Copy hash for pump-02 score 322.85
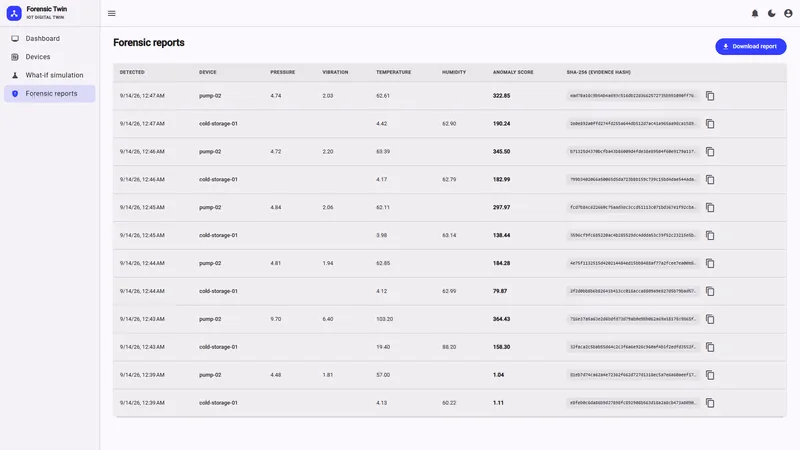 [710, 95]
